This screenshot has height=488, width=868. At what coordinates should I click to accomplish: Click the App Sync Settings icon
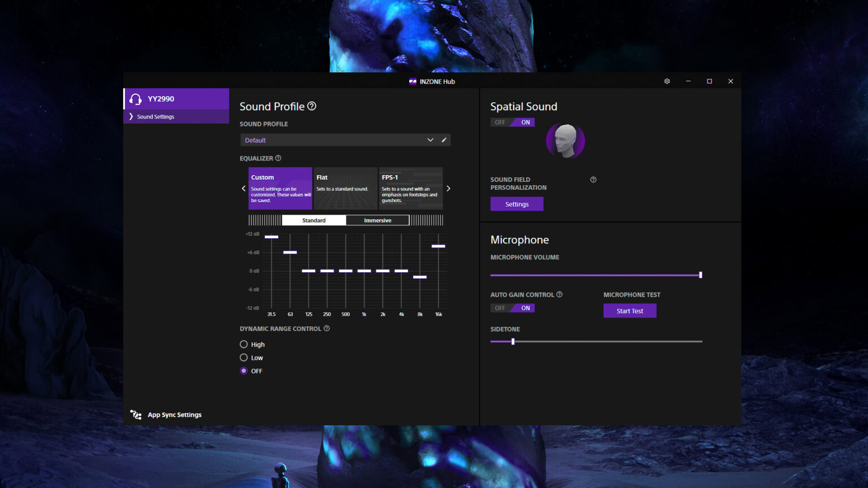point(136,415)
